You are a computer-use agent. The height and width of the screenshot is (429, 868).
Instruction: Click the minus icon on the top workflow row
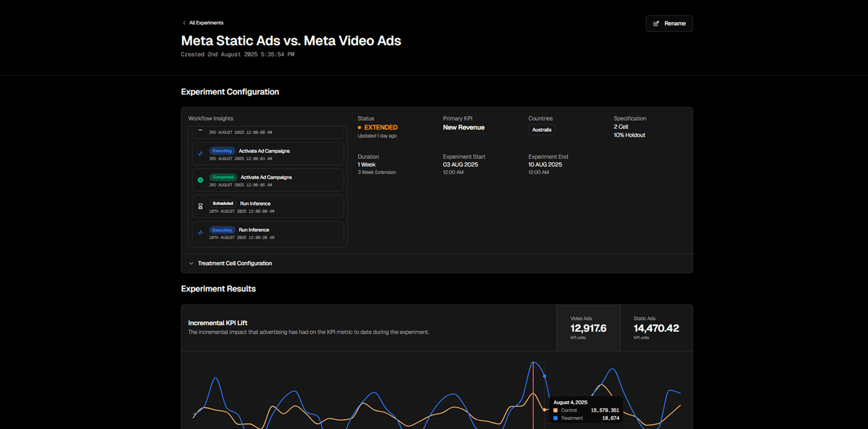point(200,130)
